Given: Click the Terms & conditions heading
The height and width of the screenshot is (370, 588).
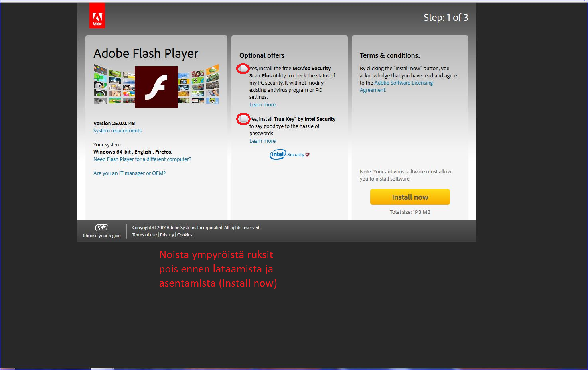Looking at the screenshot, I should coord(390,55).
